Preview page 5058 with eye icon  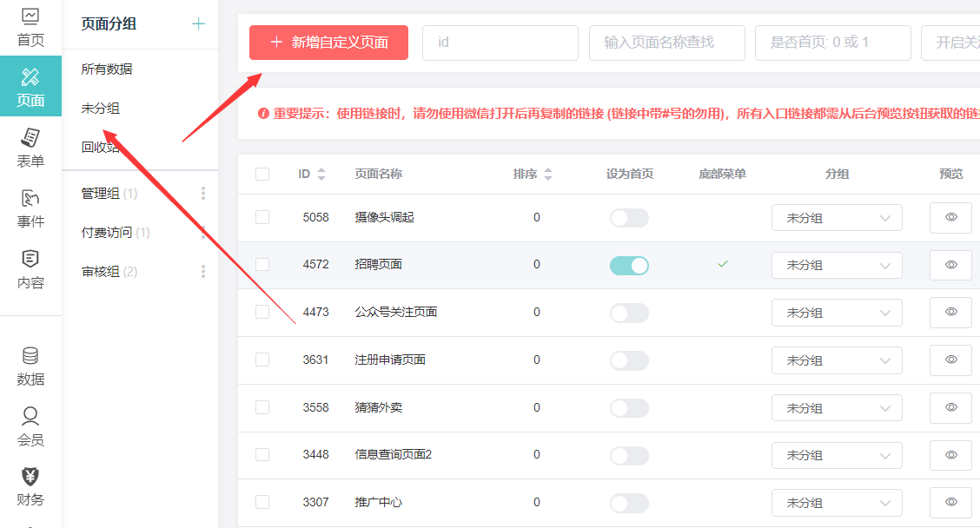click(x=950, y=217)
